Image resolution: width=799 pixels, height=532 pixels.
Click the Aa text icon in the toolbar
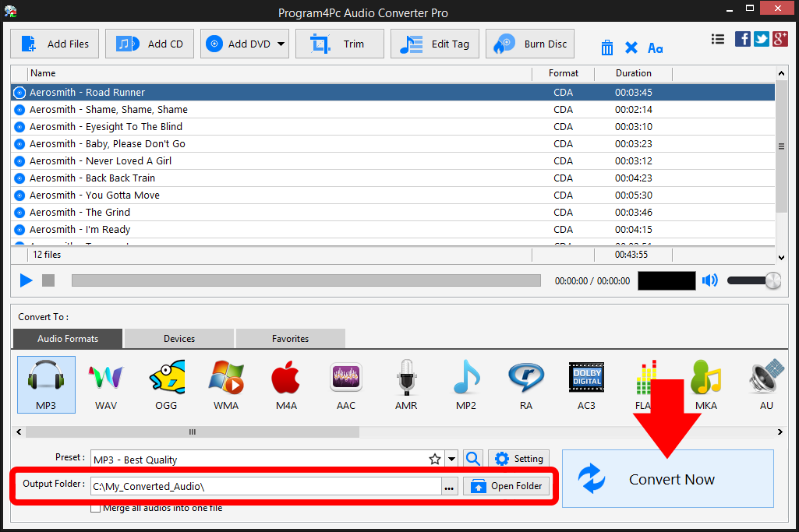coord(655,48)
